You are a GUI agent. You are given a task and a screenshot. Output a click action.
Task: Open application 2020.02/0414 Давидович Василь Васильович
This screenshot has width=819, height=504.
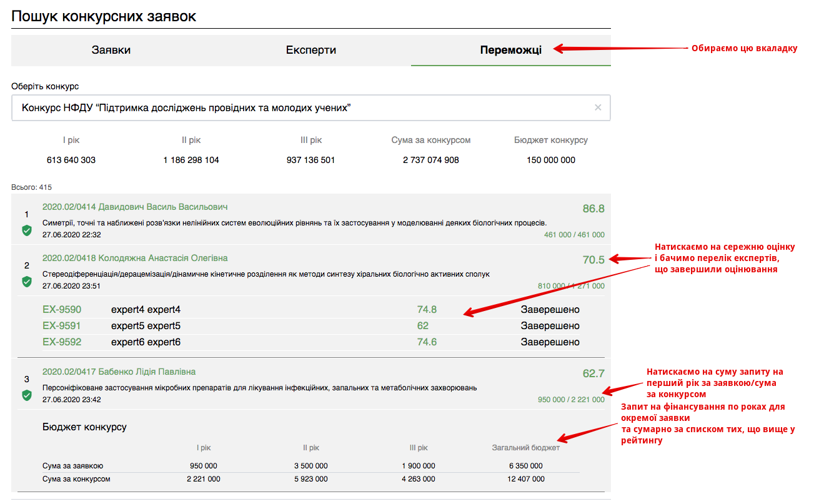point(135,207)
